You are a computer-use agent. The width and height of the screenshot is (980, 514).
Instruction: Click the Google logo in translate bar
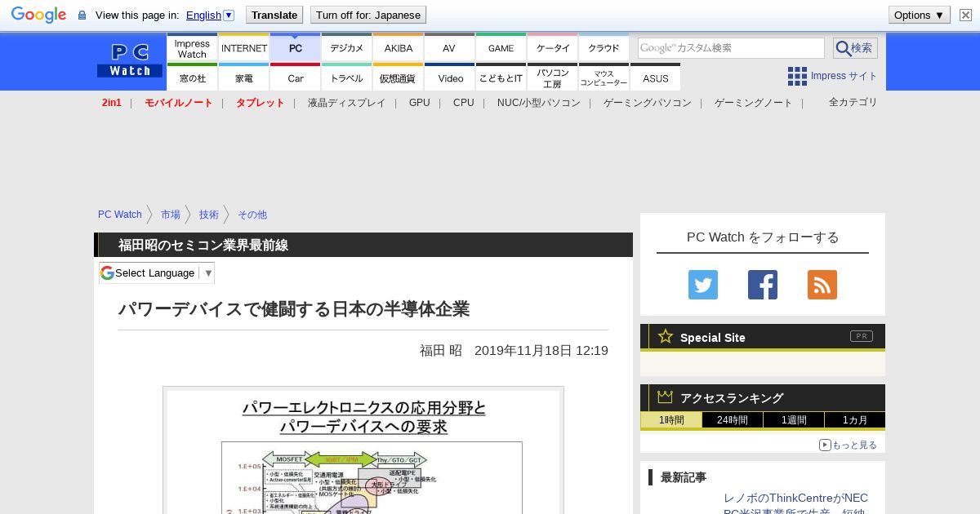pos(38,15)
